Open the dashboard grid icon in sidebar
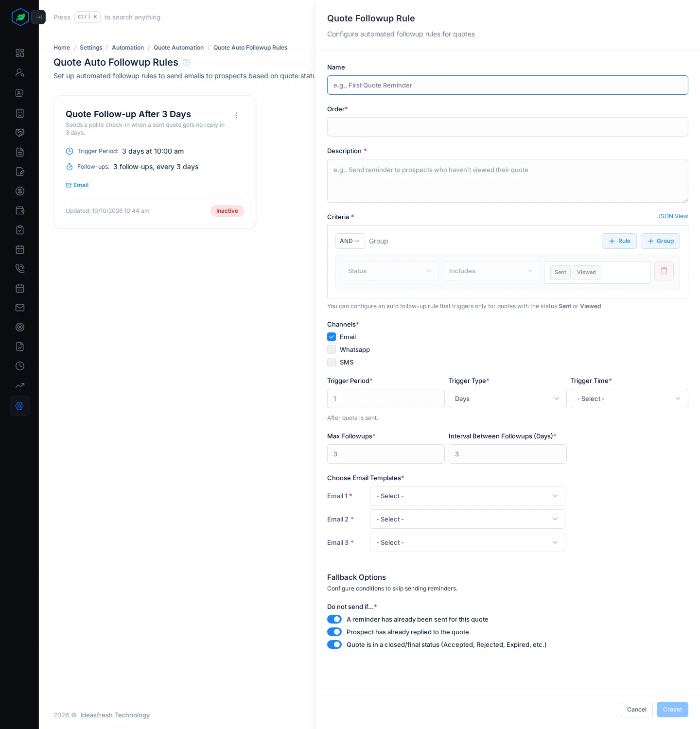 [20, 53]
